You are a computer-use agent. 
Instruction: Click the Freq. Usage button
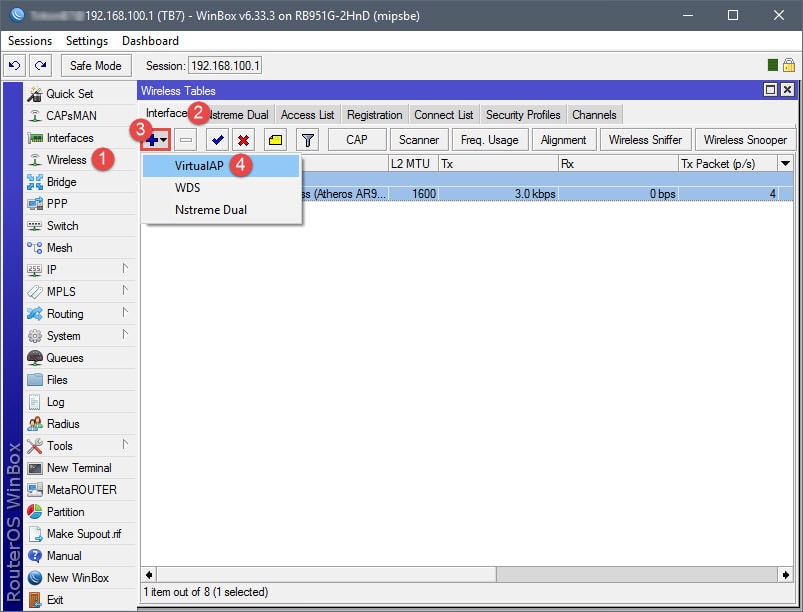[490, 140]
